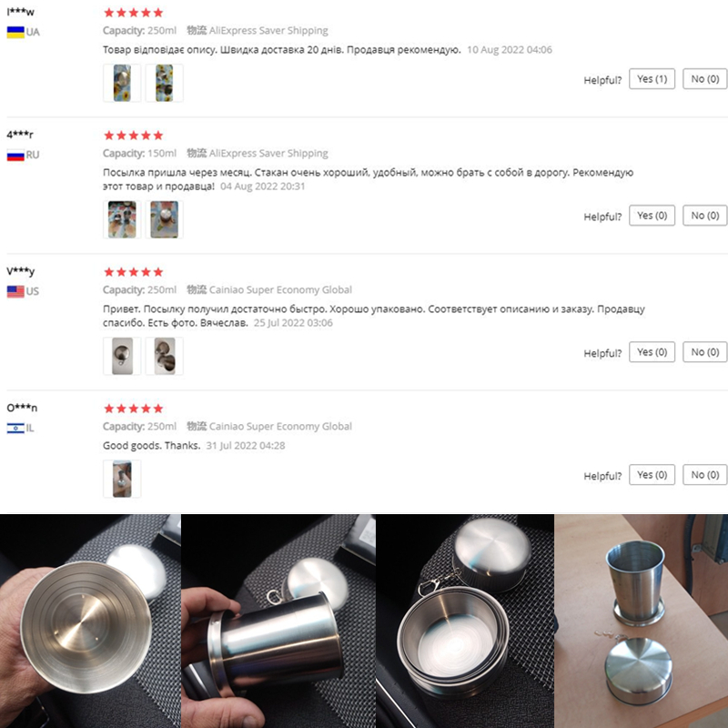Image resolution: width=728 pixels, height=728 pixels.
Task: Click the Ukraine flag icon beside UA
Action: (x=15, y=32)
